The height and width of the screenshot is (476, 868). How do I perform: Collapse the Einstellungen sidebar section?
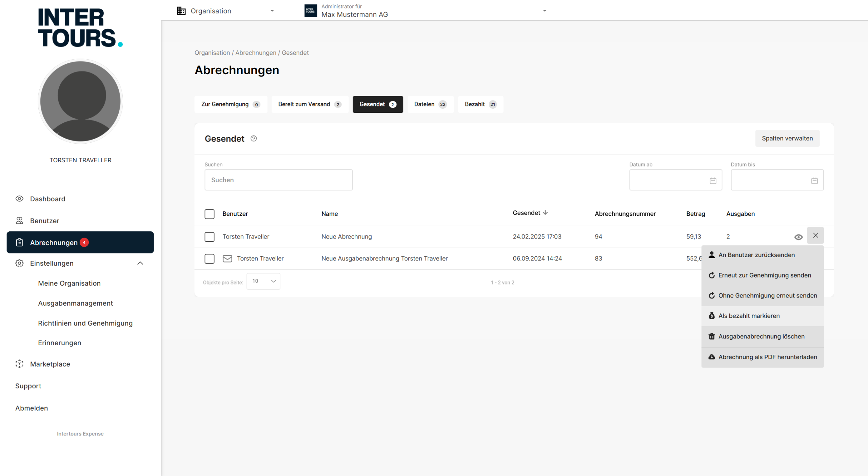[140, 263]
